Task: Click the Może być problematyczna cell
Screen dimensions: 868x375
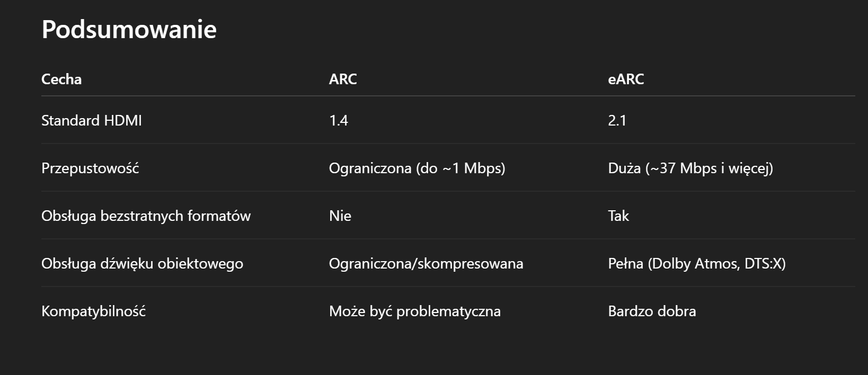Action: pos(415,311)
